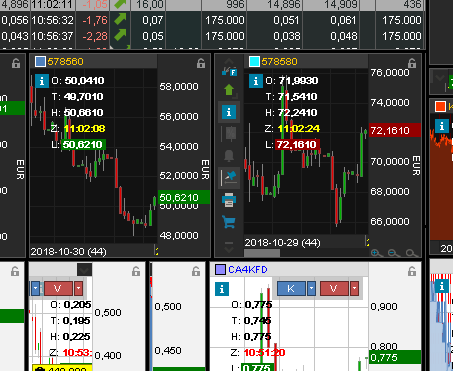
Task: Click the red V button in the chart with O: 0,205
Action: click(x=58, y=288)
